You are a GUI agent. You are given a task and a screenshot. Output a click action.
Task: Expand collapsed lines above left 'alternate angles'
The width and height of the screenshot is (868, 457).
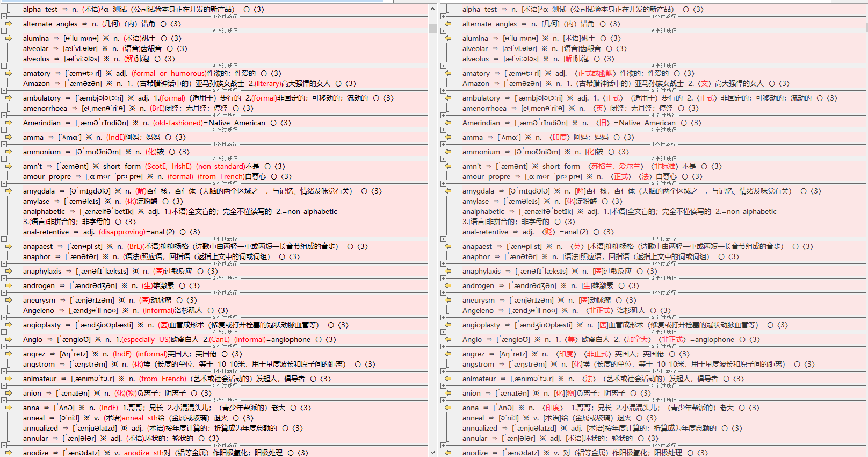pyautogui.click(x=4, y=16)
